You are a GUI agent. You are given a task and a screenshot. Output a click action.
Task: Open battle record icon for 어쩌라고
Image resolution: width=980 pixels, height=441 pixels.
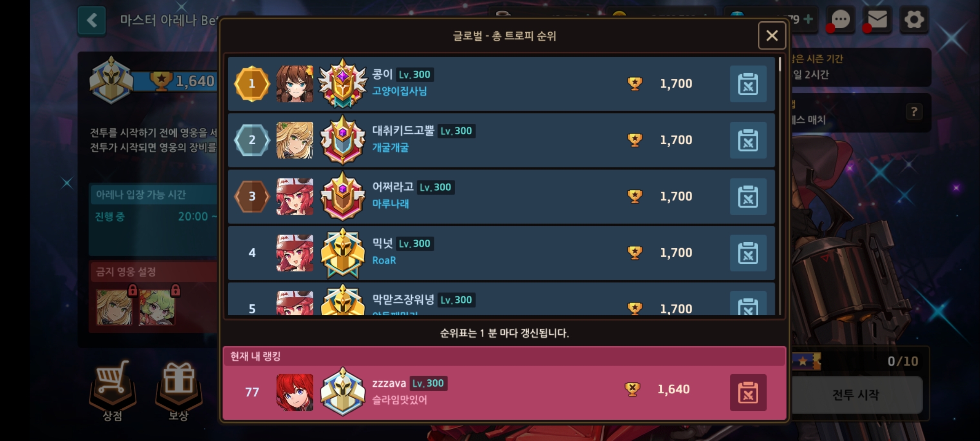point(748,196)
